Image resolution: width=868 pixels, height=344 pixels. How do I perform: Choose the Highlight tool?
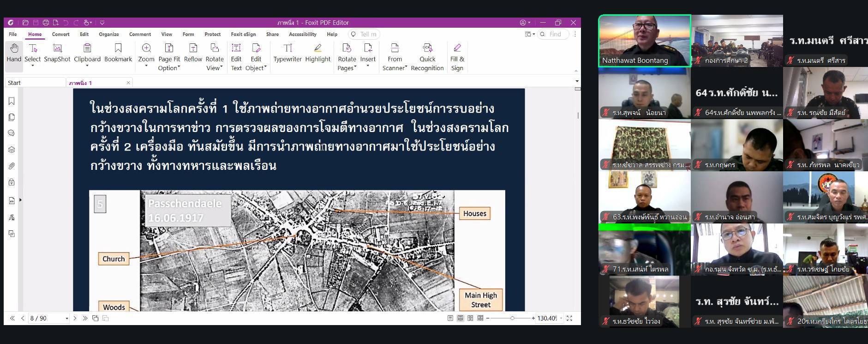coord(317,53)
